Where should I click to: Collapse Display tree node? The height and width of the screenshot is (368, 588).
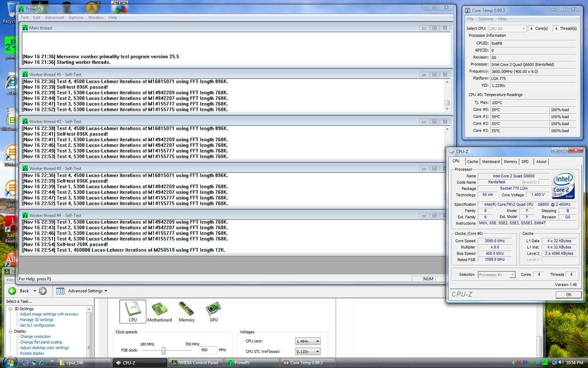point(10,331)
